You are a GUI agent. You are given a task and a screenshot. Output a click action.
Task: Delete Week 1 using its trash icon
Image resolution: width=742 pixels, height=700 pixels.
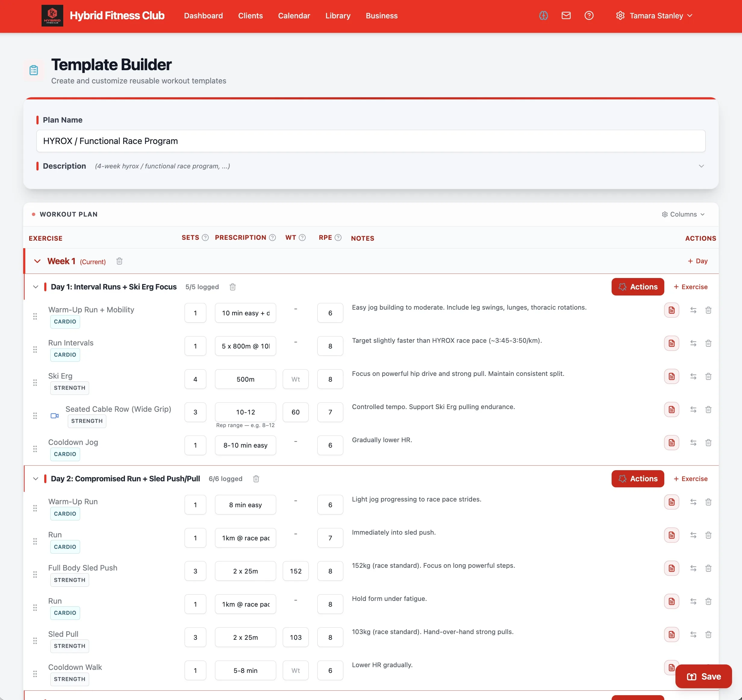pos(120,261)
